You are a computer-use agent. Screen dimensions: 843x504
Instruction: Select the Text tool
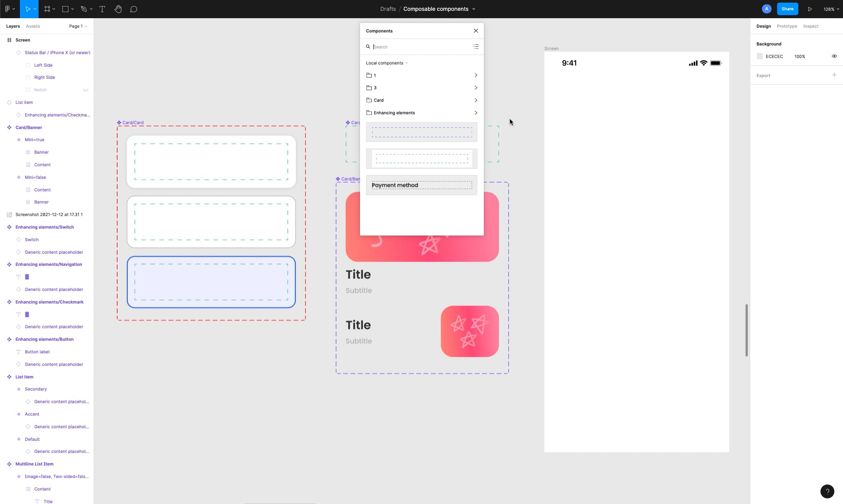click(x=102, y=9)
